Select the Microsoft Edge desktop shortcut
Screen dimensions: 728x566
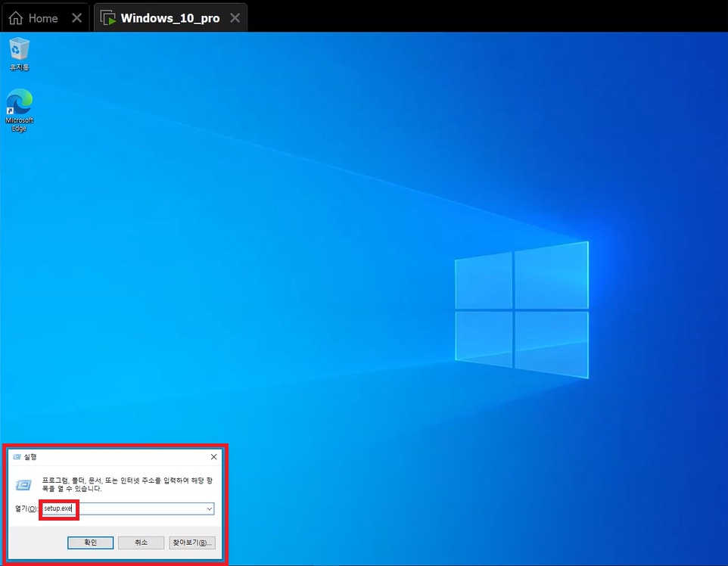coord(19,110)
